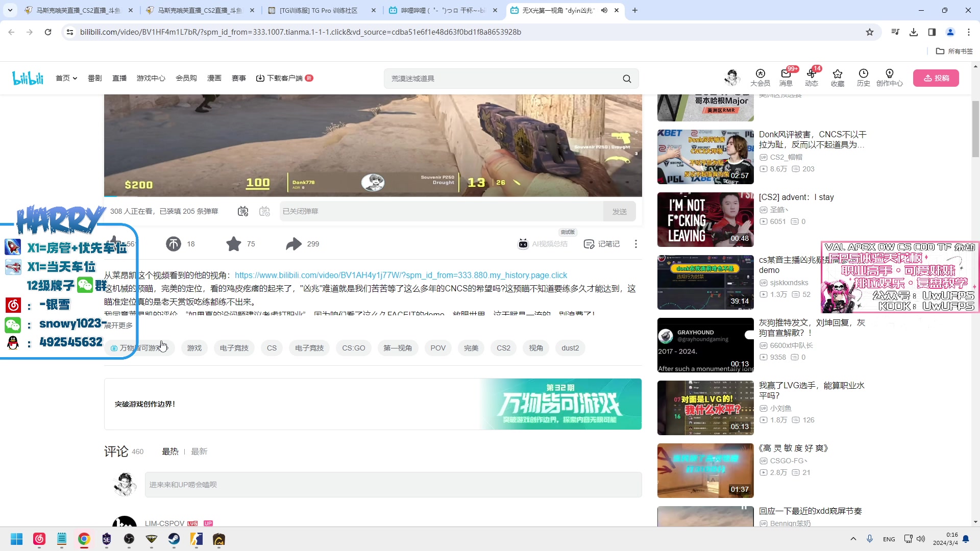Select the 第一视角 tag
980x551 pixels.
click(x=398, y=348)
